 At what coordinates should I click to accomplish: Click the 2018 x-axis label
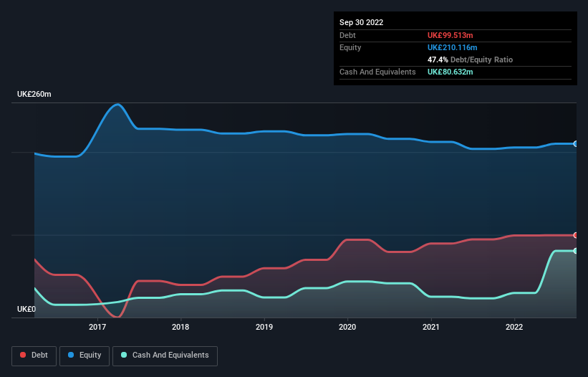click(180, 327)
